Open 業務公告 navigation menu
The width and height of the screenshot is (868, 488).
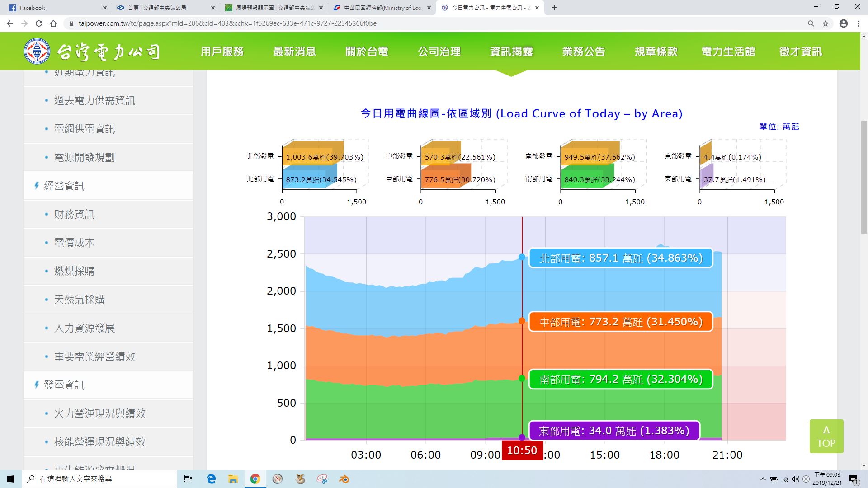click(584, 52)
